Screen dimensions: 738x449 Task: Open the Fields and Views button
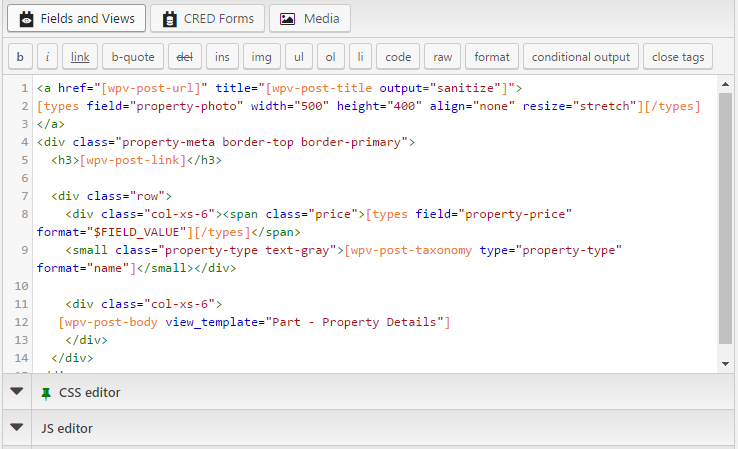[77, 18]
